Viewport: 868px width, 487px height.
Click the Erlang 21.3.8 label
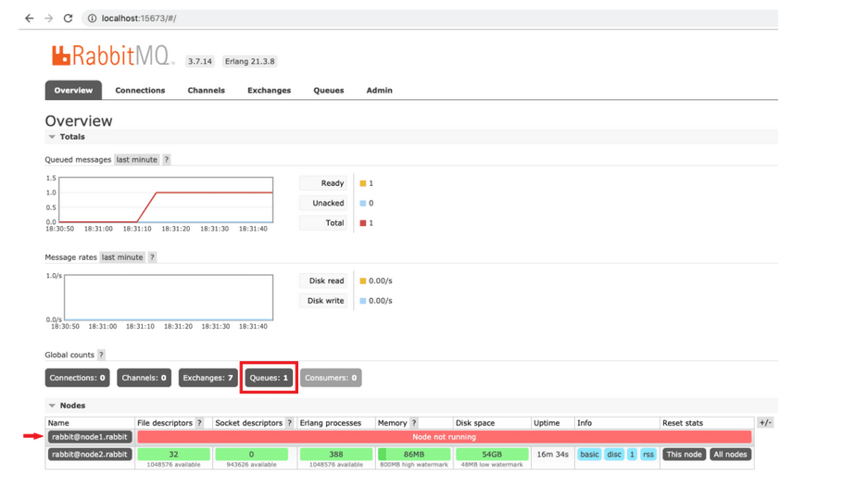(x=250, y=61)
